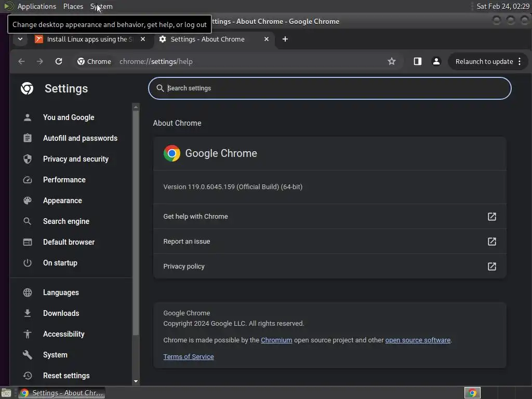This screenshot has height=399, width=532.
Task: Bookmark this page with the star icon
Action: pyautogui.click(x=392, y=61)
